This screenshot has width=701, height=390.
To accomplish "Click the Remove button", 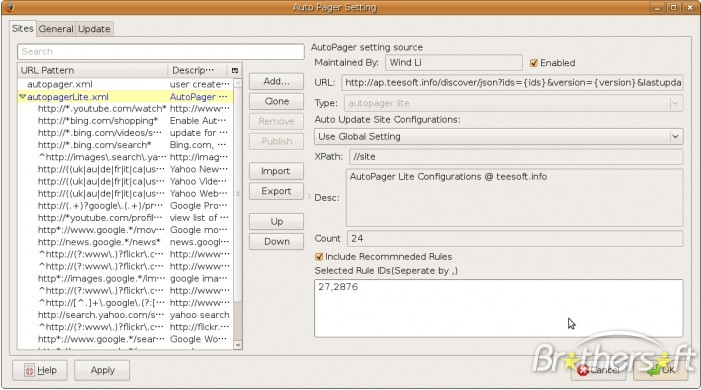I will coord(276,122).
